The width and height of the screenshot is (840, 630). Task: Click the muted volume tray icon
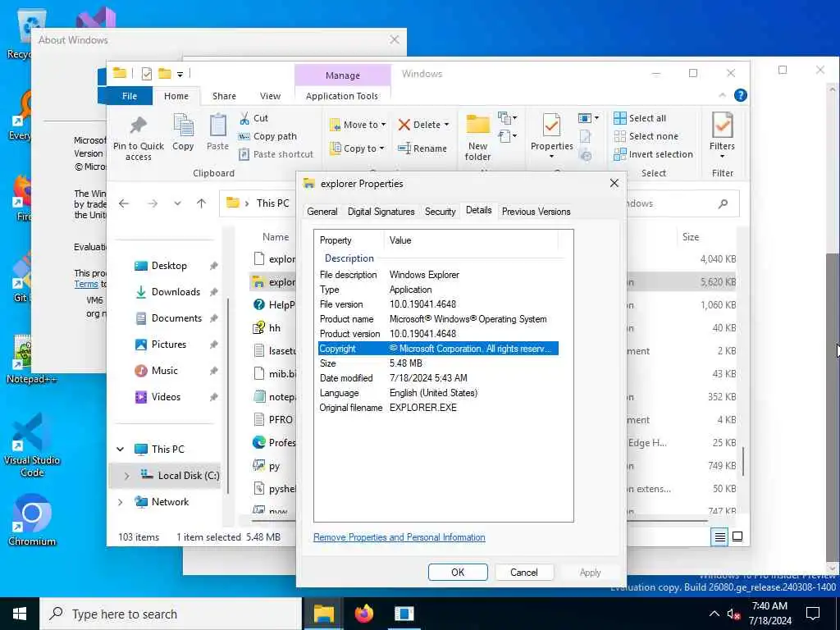point(734,614)
